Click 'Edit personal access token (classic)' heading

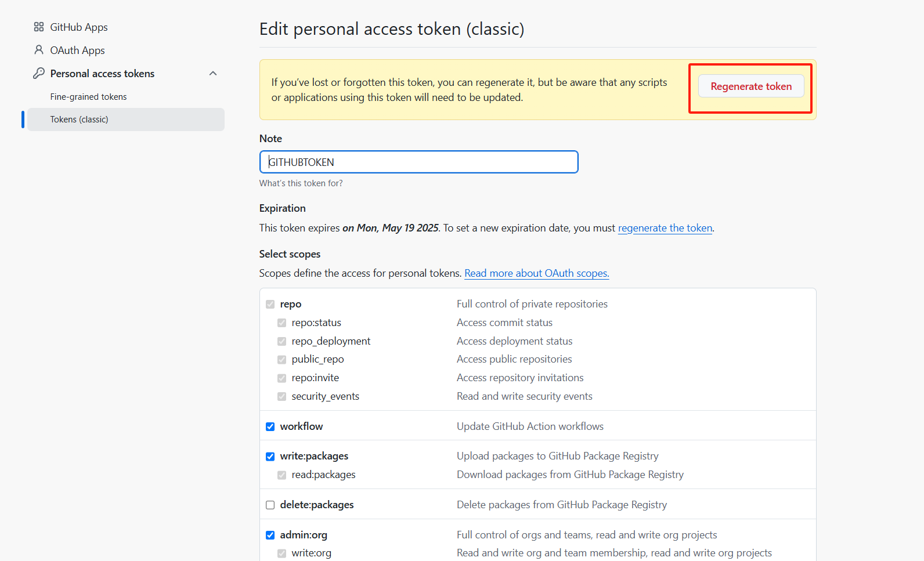392,29
